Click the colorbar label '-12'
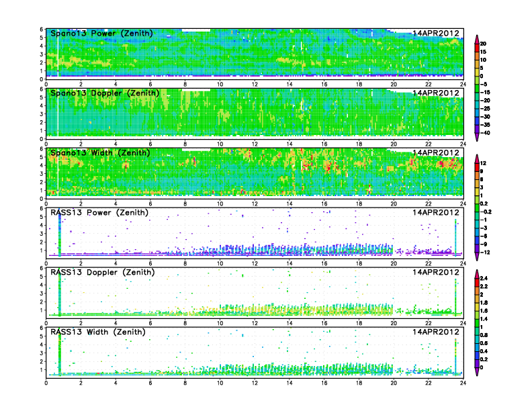 [x=485, y=253]
